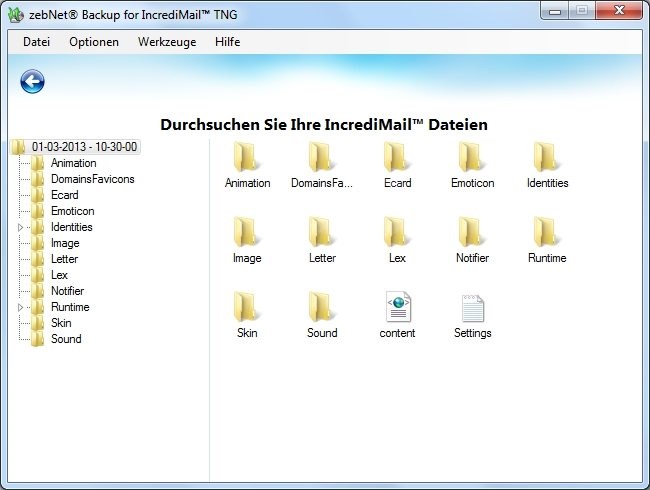Open the Lex folder icon in right pane
This screenshot has width=650, height=490.
tap(397, 233)
